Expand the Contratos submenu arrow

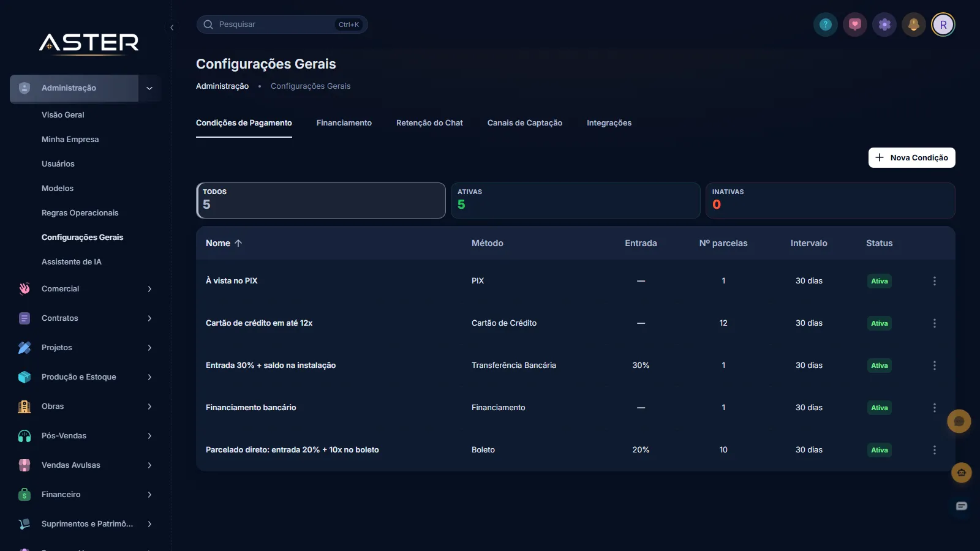tap(149, 318)
